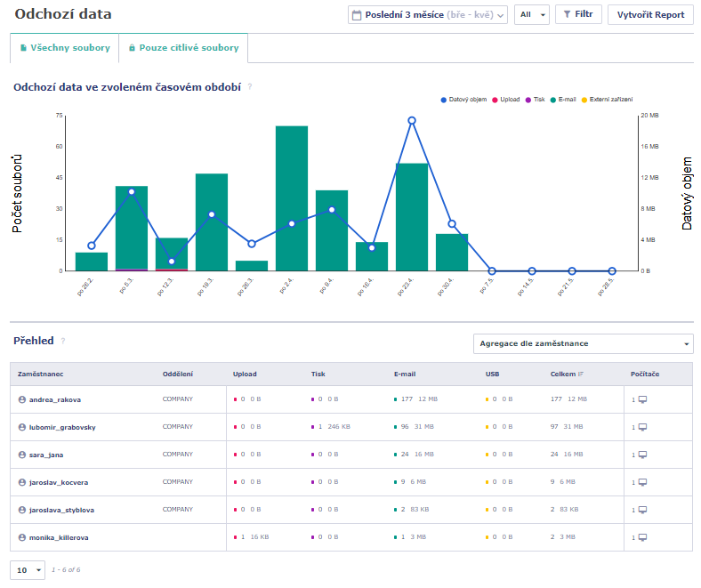Click computer icon in monika_killerova row
This screenshot has height=588, width=701.
(x=642, y=537)
